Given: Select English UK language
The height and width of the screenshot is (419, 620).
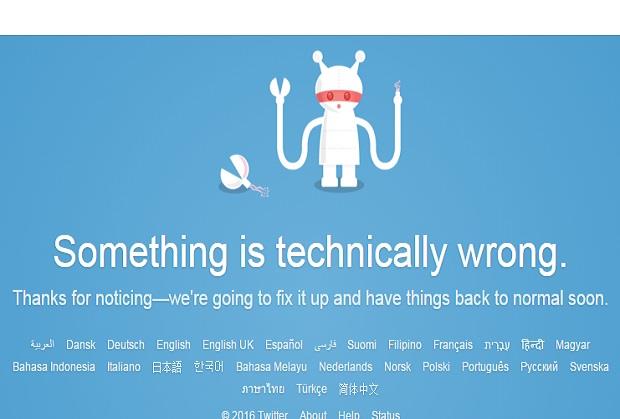Looking at the screenshot, I should click(x=228, y=345).
